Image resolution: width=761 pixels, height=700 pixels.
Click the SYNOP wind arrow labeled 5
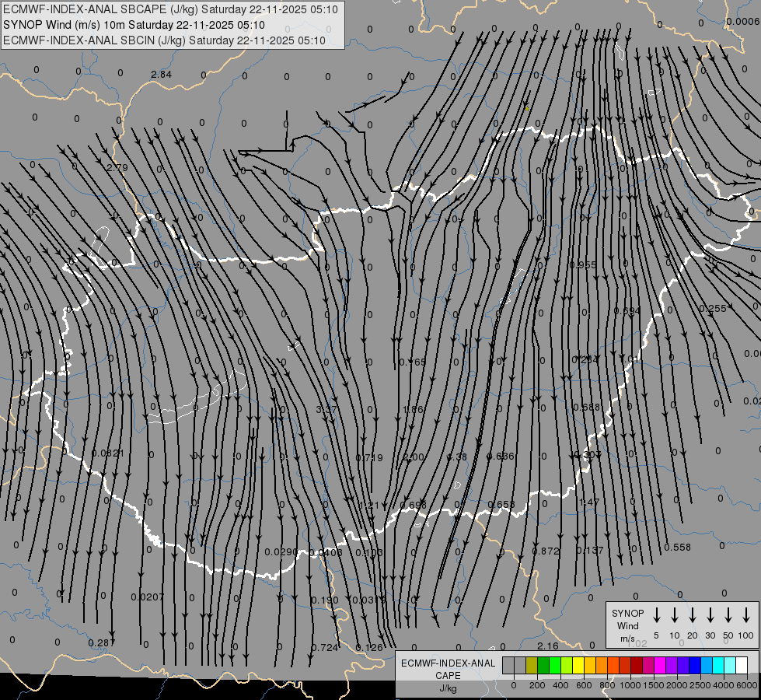656,615
